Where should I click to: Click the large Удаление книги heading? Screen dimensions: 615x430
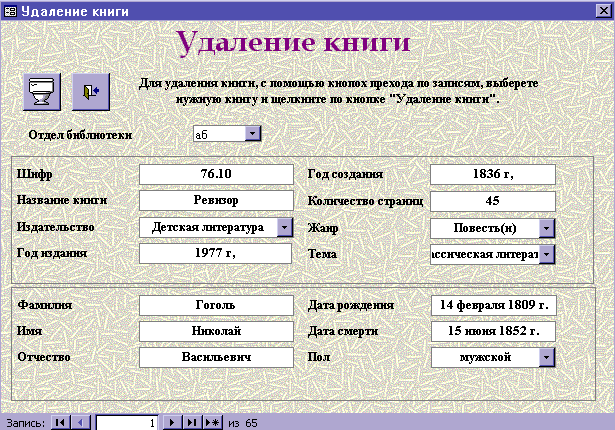click(293, 42)
